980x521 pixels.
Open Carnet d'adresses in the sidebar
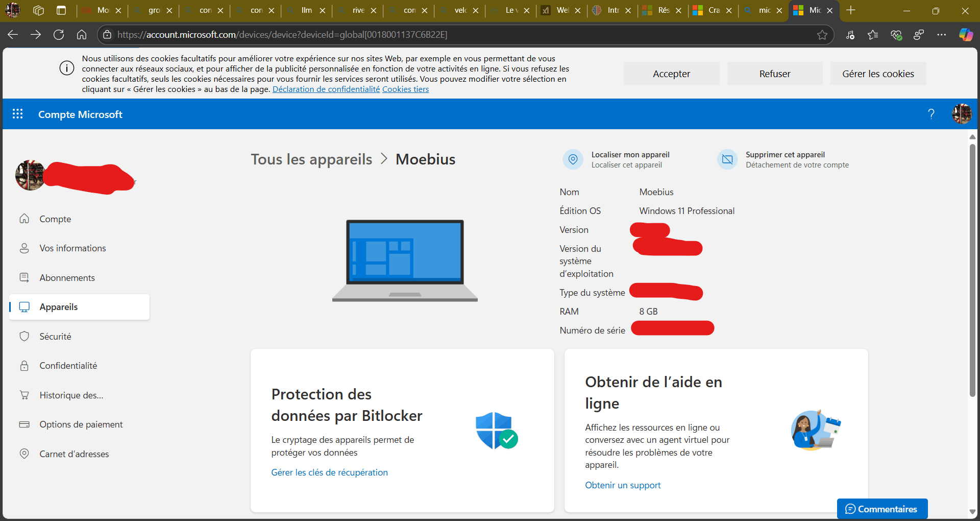79,454
